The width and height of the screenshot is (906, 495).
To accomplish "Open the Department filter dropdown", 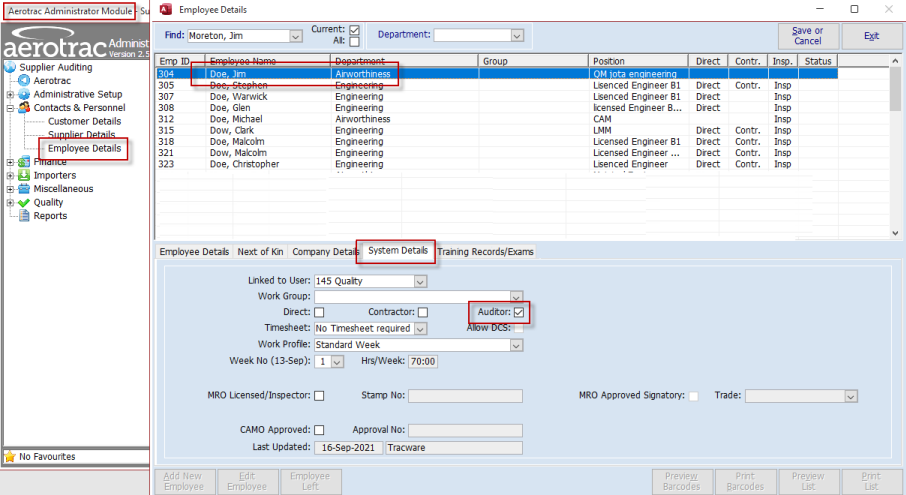I will [517, 35].
